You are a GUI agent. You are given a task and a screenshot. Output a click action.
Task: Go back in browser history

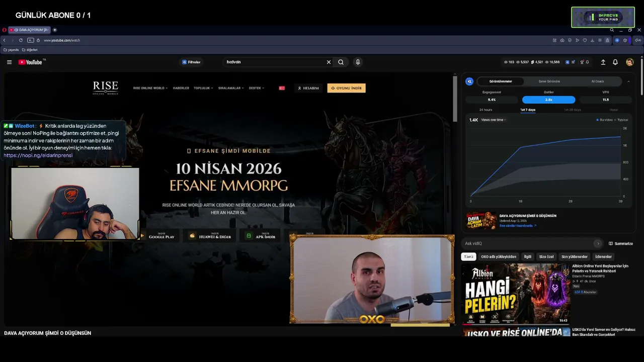[5, 40]
